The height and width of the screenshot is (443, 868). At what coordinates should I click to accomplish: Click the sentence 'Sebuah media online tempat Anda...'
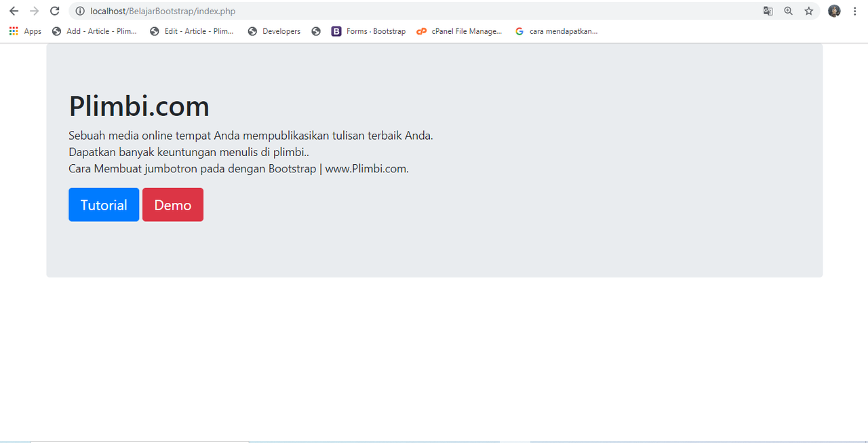click(251, 135)
